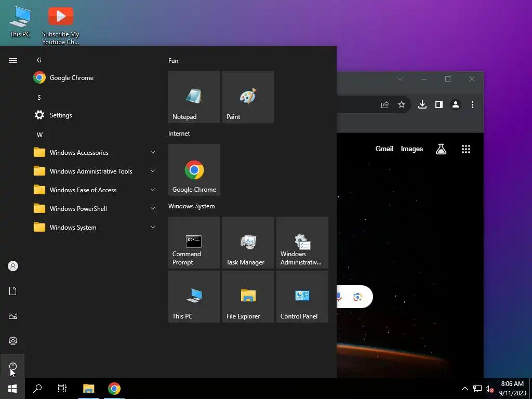This screenshot has width=532, height=399.
Task: Jump to letter S in app list
Action: click(39, 97)
